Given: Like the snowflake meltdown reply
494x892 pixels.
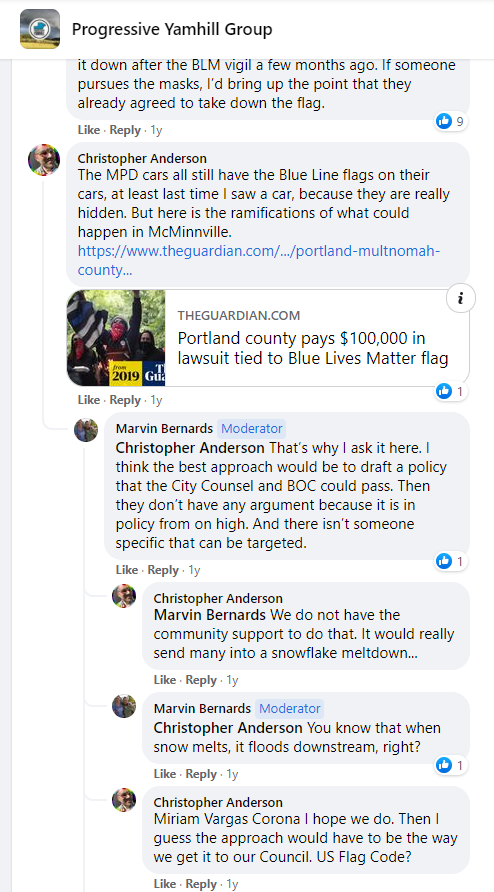Looking at the screenshot, I should (164, 680).
